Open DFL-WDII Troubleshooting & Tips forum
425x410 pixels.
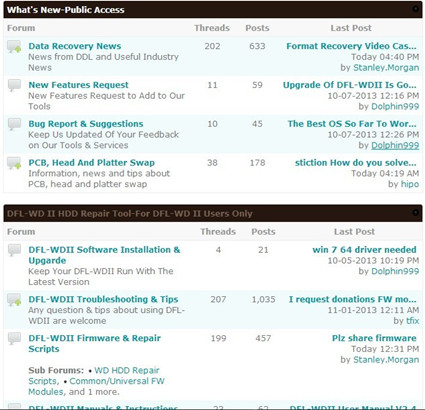pyautogui.click(x=103, y=299)
